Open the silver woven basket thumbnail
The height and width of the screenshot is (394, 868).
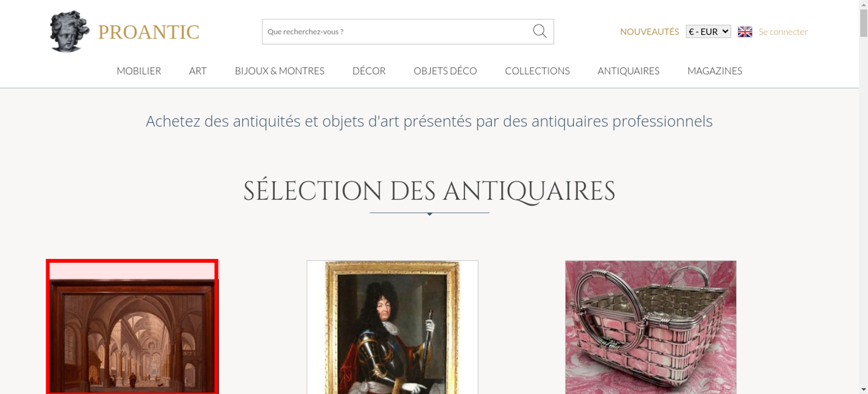coord(651,327)
